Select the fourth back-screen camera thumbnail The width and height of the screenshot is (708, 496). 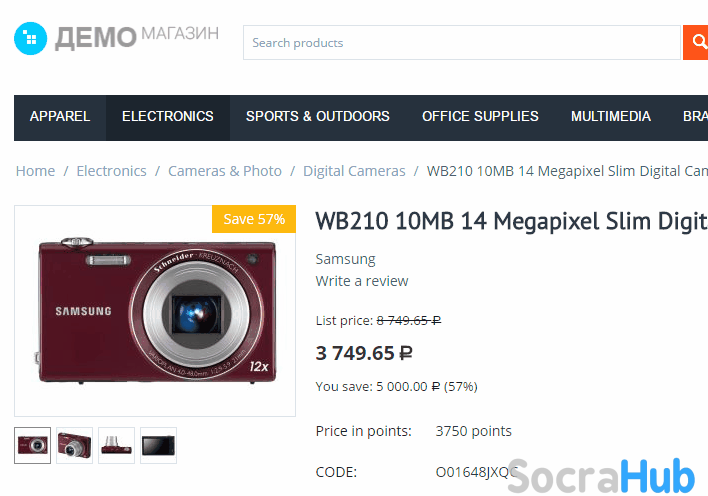158,445
